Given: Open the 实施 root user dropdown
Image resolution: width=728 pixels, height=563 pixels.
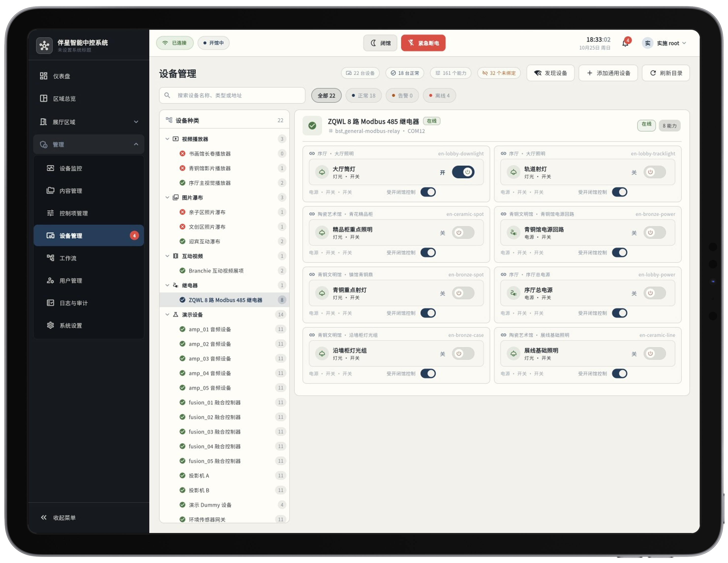Looking at the screenshot, I should [x=664, y=43].
